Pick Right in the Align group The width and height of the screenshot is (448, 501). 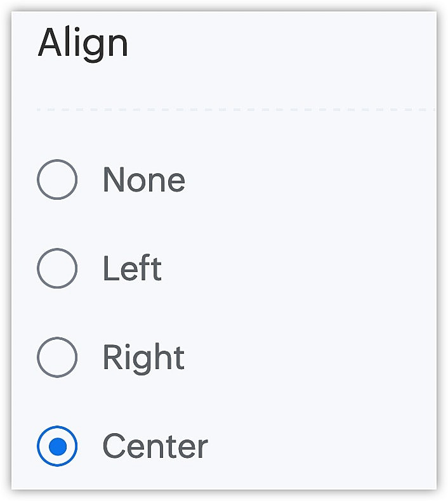click(57, 357)
